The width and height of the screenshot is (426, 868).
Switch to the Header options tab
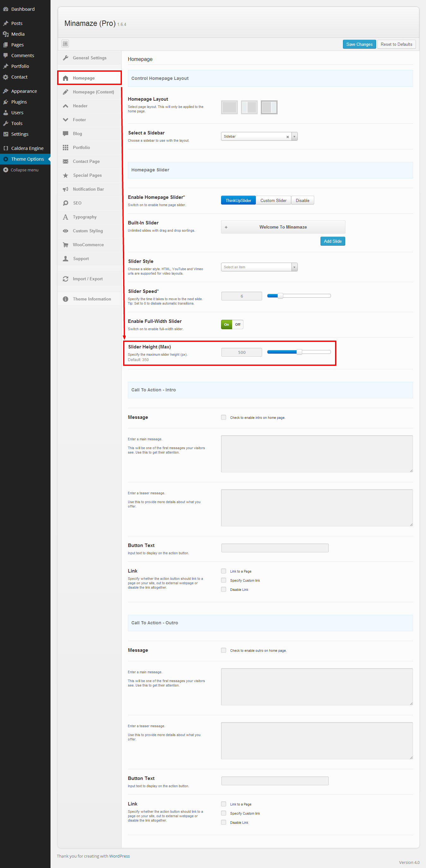80,106
